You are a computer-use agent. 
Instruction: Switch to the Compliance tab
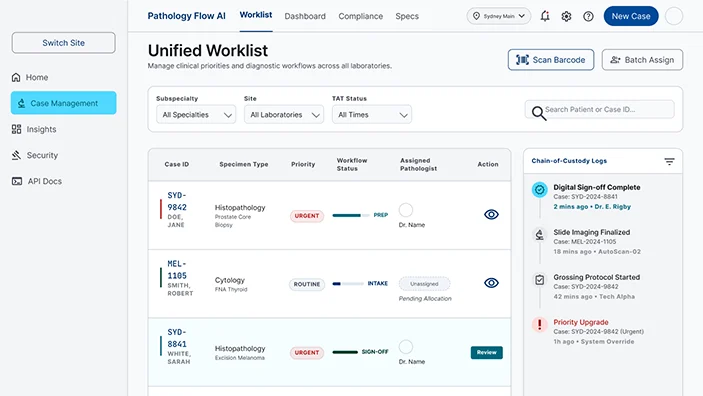[x=360, y=16]
